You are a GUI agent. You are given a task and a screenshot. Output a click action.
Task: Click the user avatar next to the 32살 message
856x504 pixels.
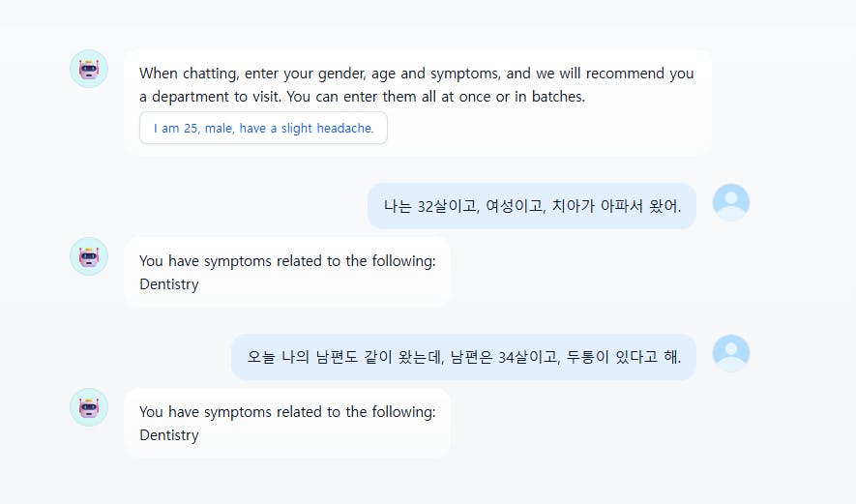tap(730, 202)
